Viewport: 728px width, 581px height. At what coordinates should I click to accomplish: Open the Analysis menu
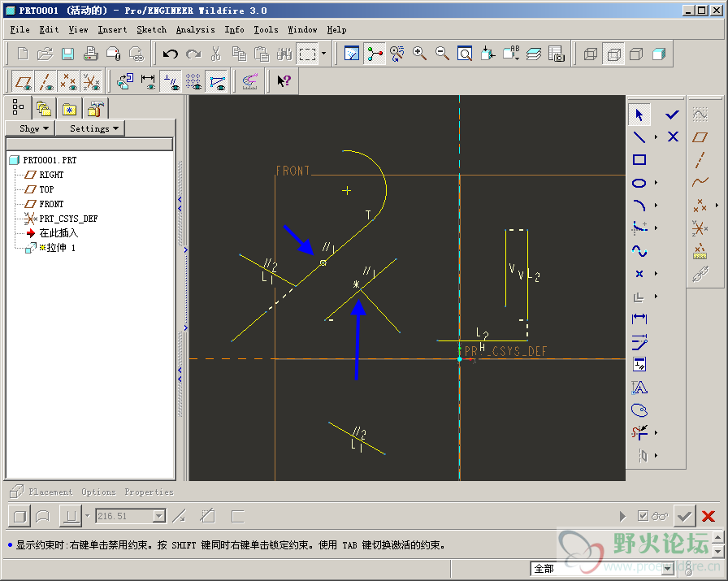click(196, 30)
